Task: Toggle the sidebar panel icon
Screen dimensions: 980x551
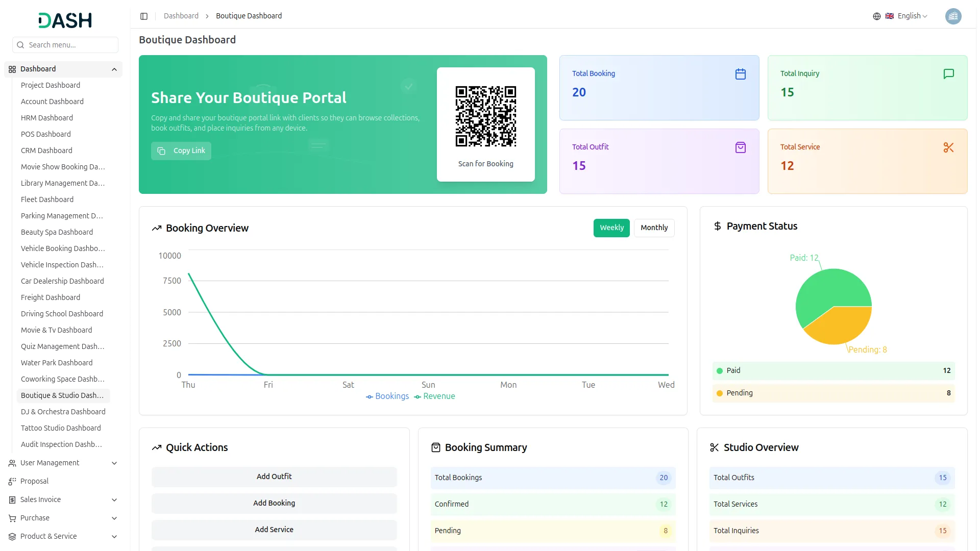Action: [144, 16]
